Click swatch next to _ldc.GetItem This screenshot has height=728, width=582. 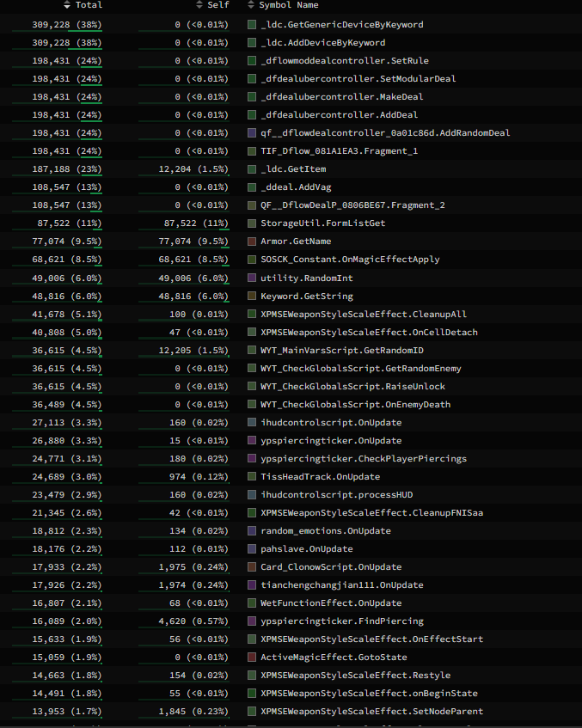252,169
